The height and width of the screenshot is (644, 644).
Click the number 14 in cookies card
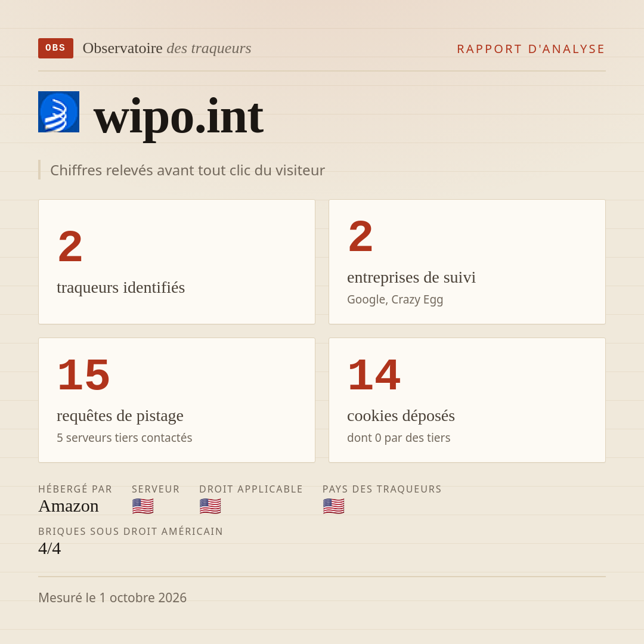374,374
